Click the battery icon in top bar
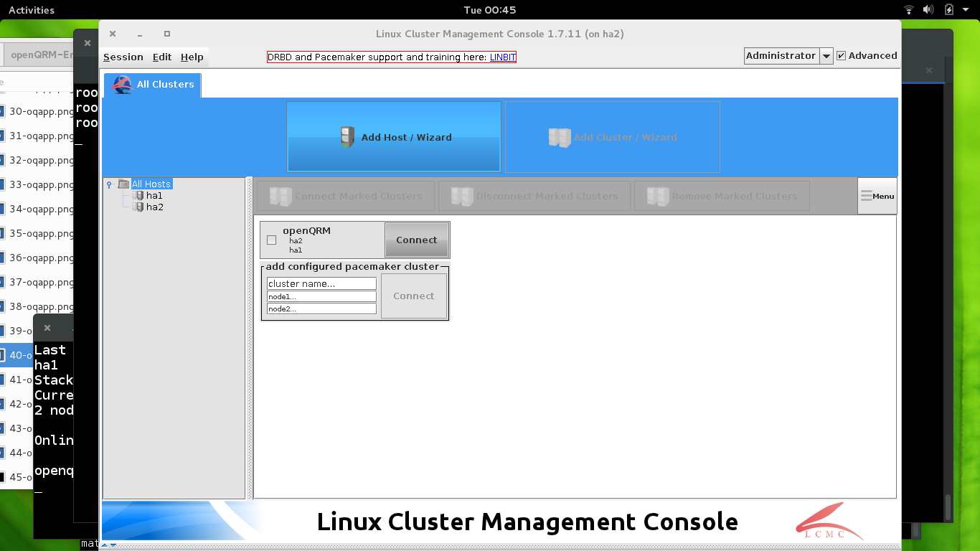The image size is (980, 551). (948, 10)
